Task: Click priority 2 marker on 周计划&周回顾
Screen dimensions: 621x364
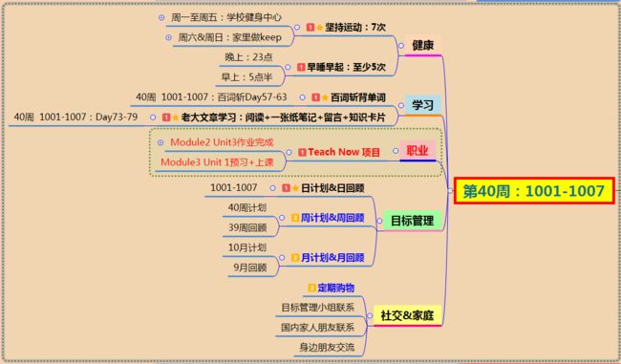Action: point(295,218)
